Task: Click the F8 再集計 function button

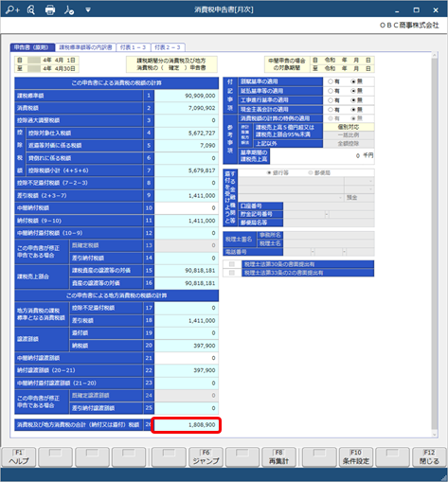Action: [x=278, y=456]
